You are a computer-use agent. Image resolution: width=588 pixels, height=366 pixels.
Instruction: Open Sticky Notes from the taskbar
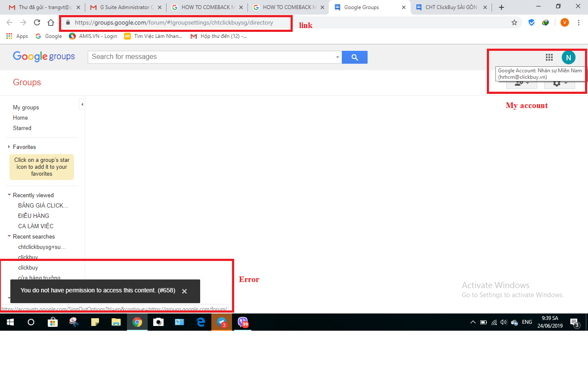click(x=95, y=322)
